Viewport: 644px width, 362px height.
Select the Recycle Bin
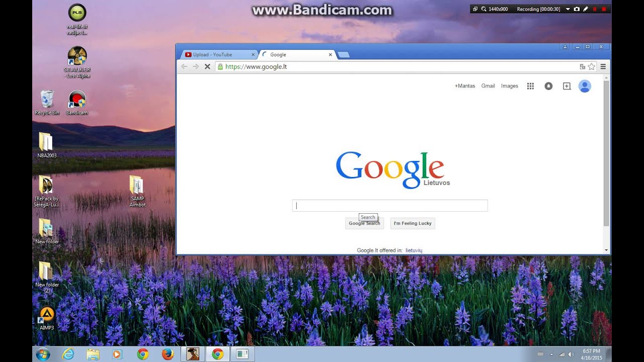(x=47, y=103)
